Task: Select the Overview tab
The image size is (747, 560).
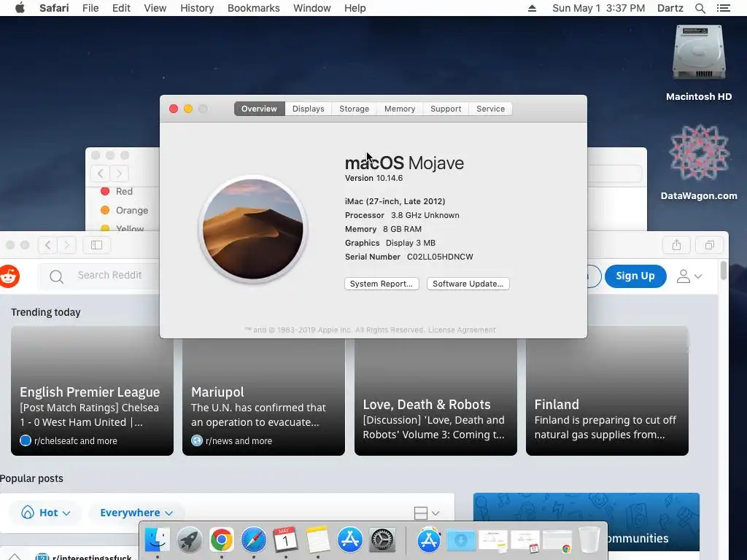Action: [259, 109]
